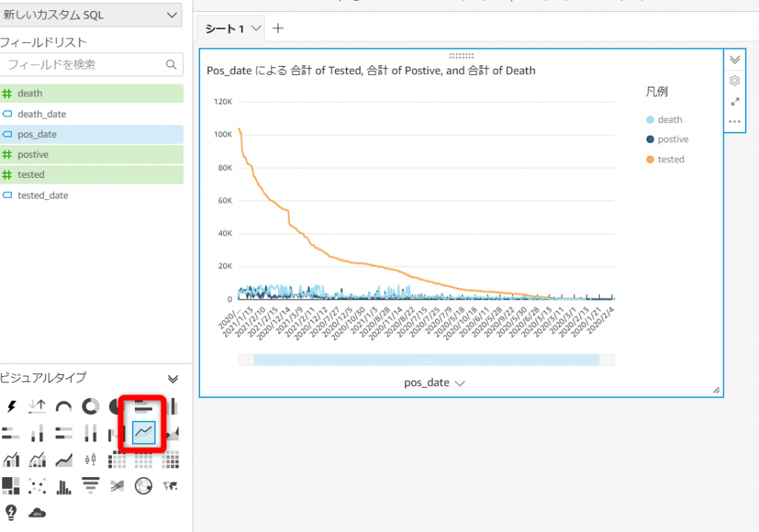Choose the donut chart visual type

[90, 406]
